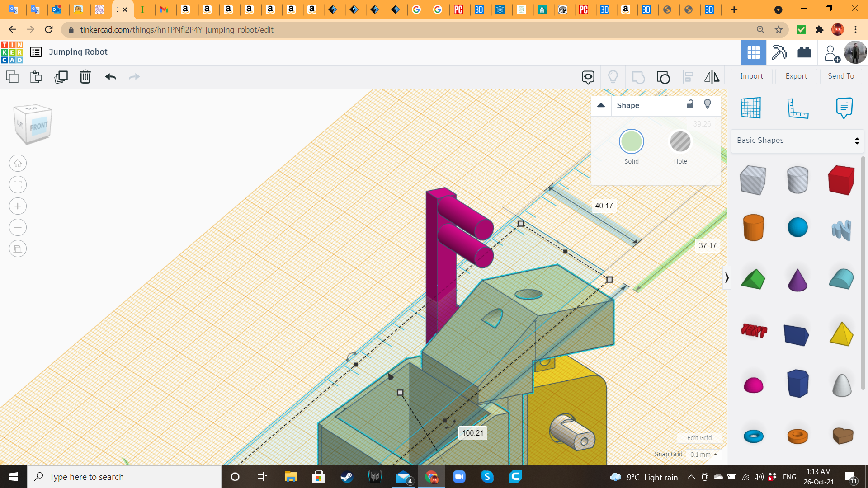Viewport: 868px width, 488px height.
Task: Set shape to Hole
Action: [680, 142]
